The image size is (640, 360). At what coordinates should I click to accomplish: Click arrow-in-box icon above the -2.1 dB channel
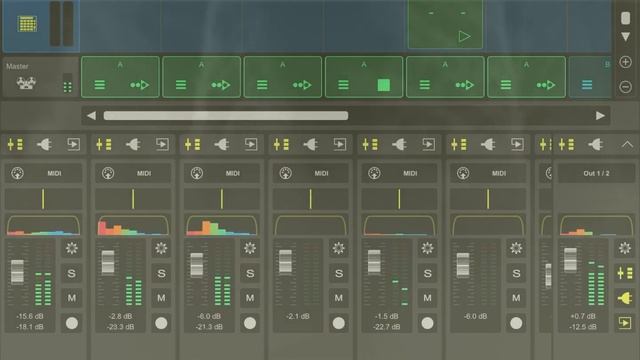[340, 144]
